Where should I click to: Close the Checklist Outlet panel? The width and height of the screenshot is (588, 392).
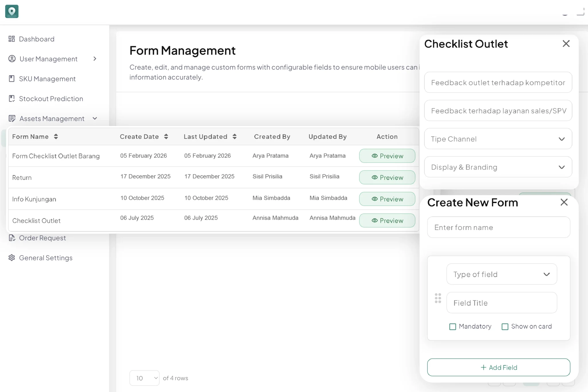click(x=566, y=44)
